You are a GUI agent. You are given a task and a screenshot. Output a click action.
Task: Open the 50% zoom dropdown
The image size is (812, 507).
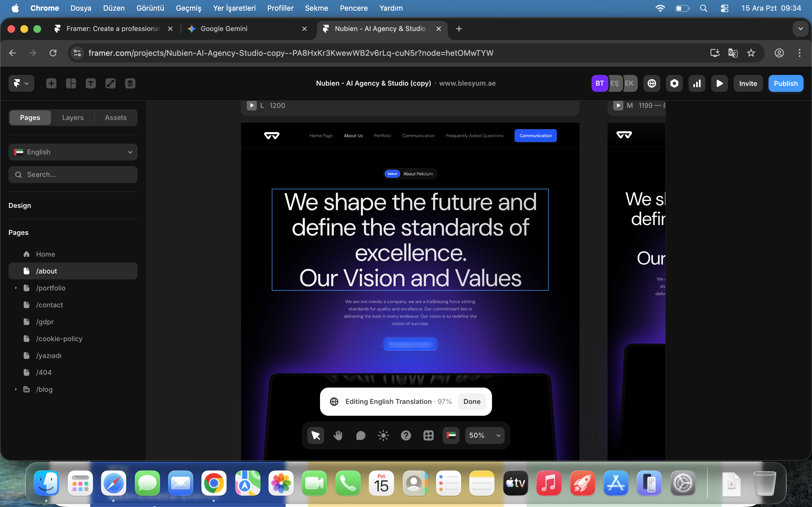[484, 435]
